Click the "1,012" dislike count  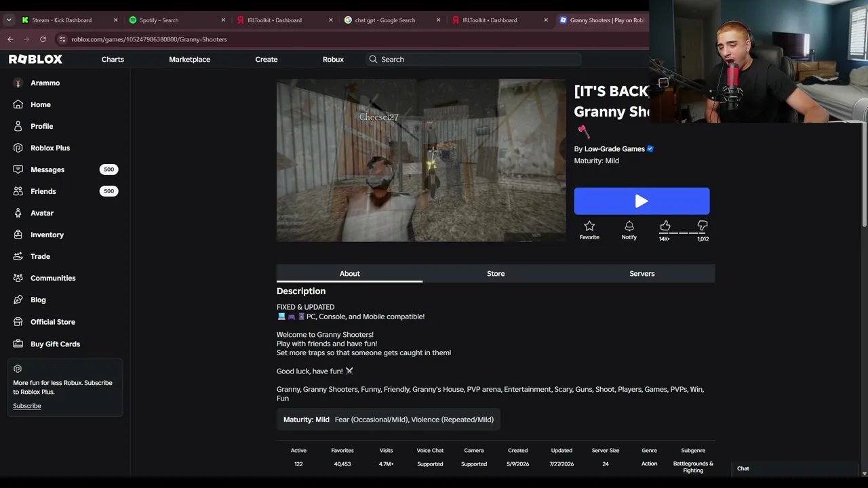[x=703, y=239]
